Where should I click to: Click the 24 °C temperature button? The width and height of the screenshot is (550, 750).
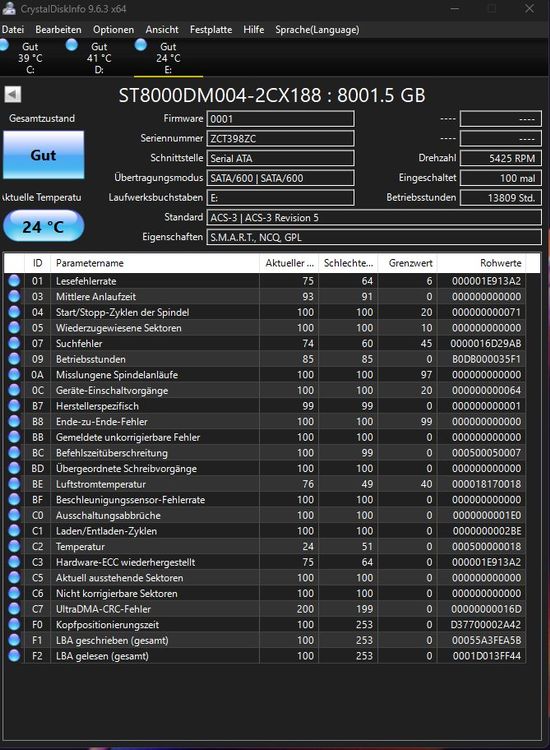coord(44,226)
